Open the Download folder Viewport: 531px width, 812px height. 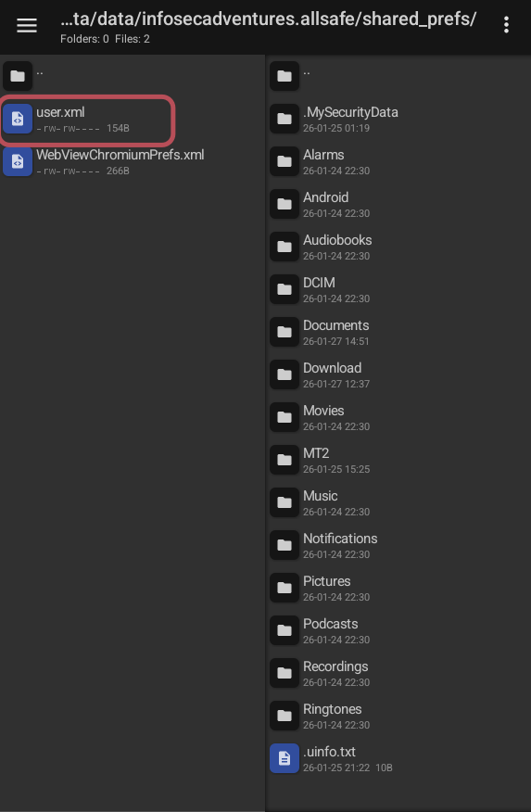tap(399, 374)
